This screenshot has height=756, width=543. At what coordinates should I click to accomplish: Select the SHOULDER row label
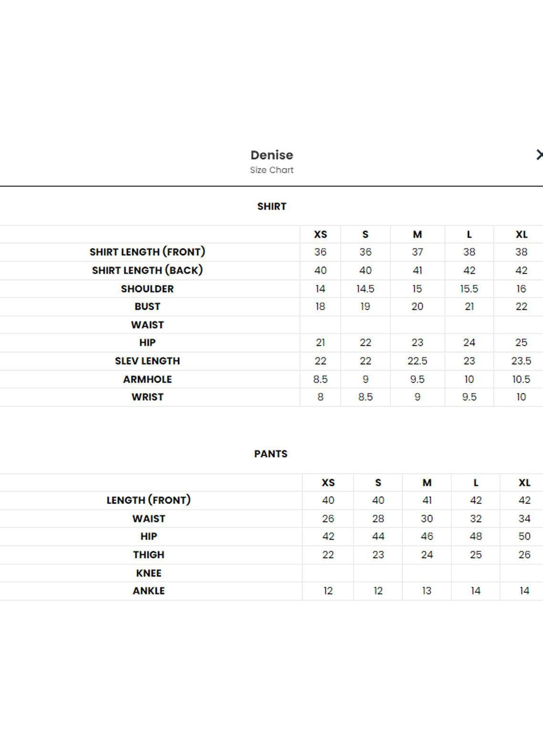(147, 289)
